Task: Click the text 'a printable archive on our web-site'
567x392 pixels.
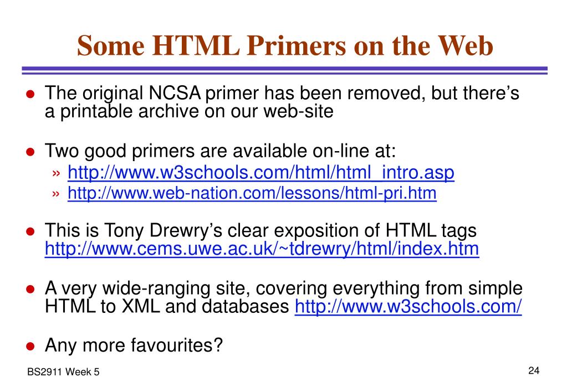Action: [189, 111]
